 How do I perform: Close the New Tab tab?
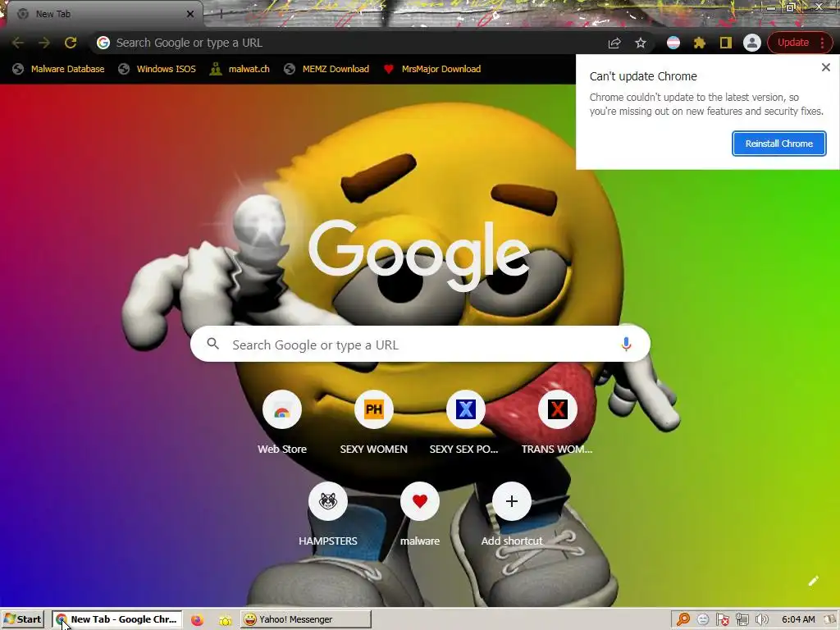click(x=190, y=14)
